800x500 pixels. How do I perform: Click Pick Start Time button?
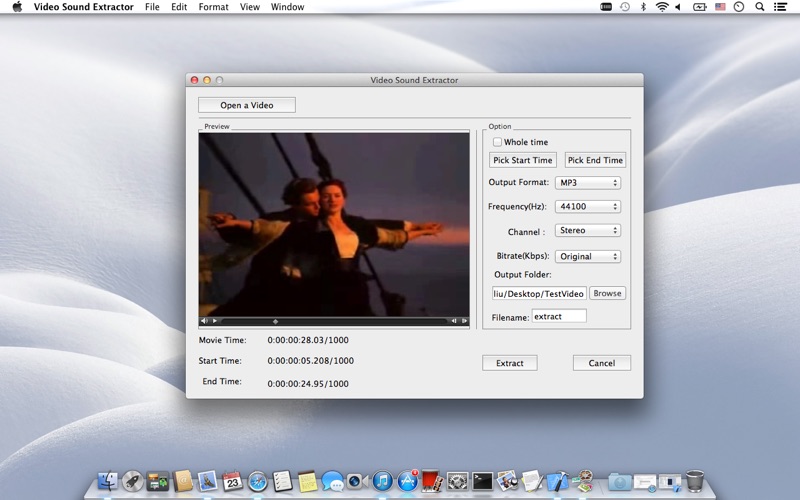click(522, 160)
